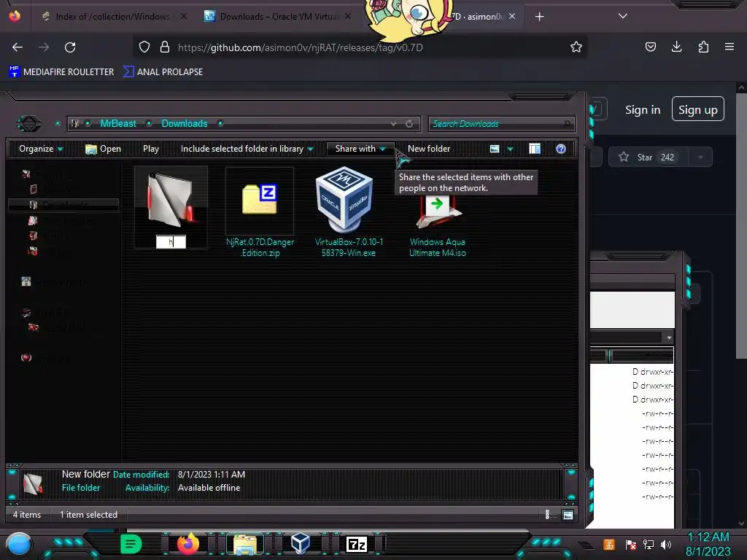Click the large icons view icon in the status bar

click(568, 515)
